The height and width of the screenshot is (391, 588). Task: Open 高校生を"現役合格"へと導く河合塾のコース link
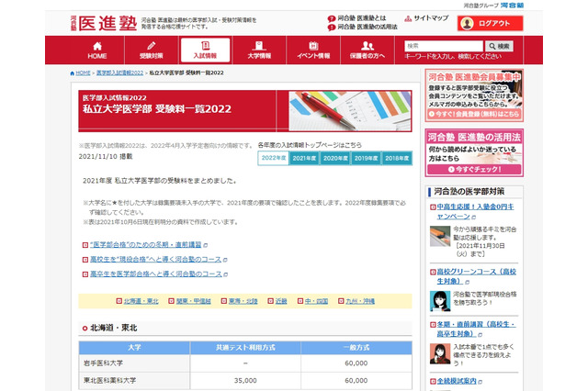pyautogui.click(x=155, y=260)
